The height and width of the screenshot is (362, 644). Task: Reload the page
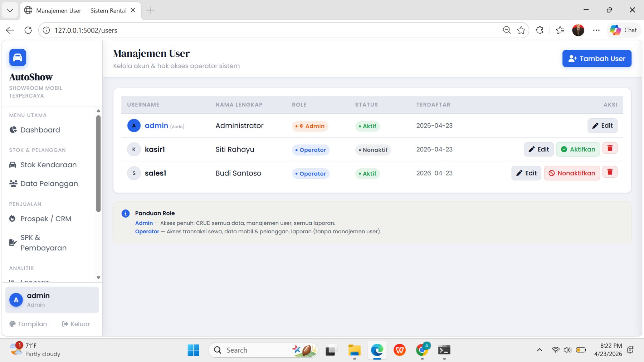click(28, 30)
